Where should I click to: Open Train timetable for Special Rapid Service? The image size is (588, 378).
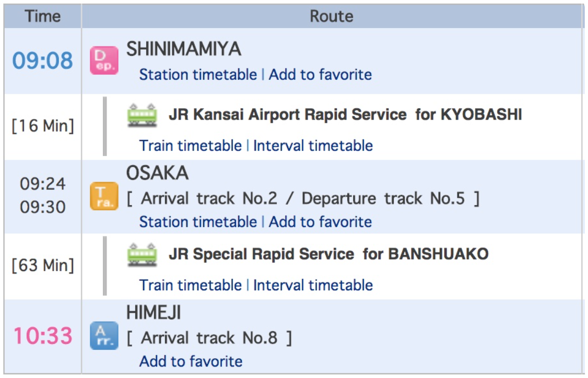tap(190, 285)
